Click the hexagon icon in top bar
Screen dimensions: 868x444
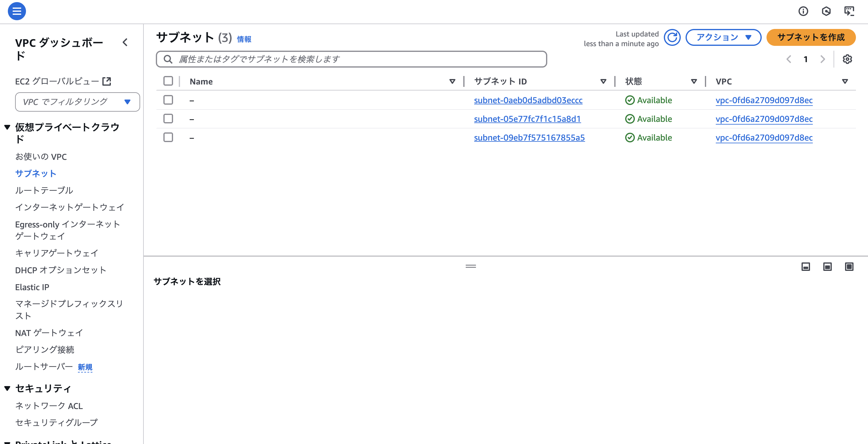click(826, 11)
